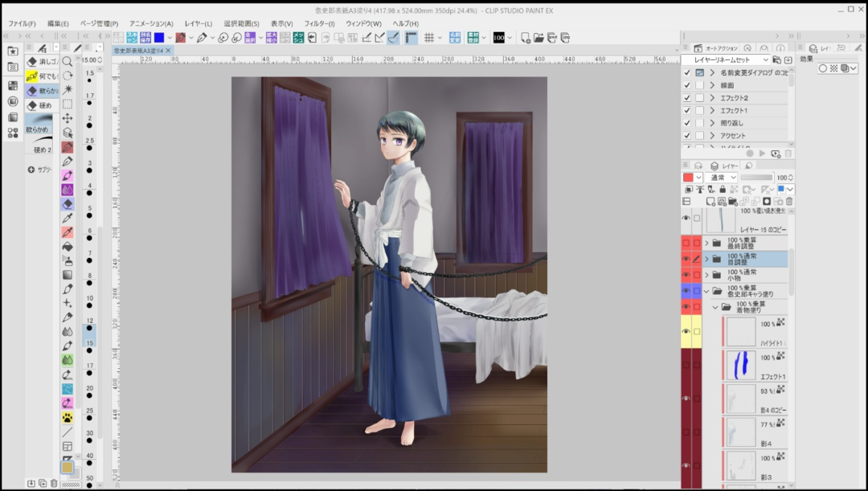
Task: Select the Move layer tool
Action: [68, 118]
